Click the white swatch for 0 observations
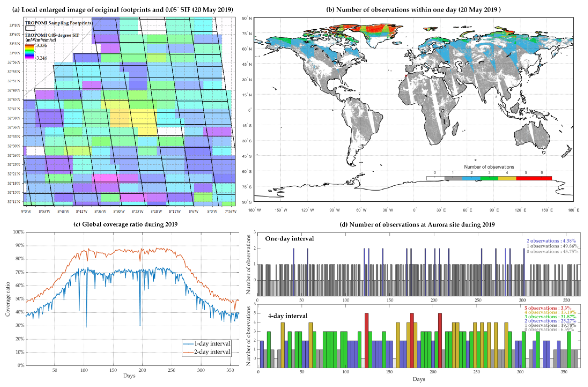Image resolution: width=588 pixels, height=387 pixels. 435,178
